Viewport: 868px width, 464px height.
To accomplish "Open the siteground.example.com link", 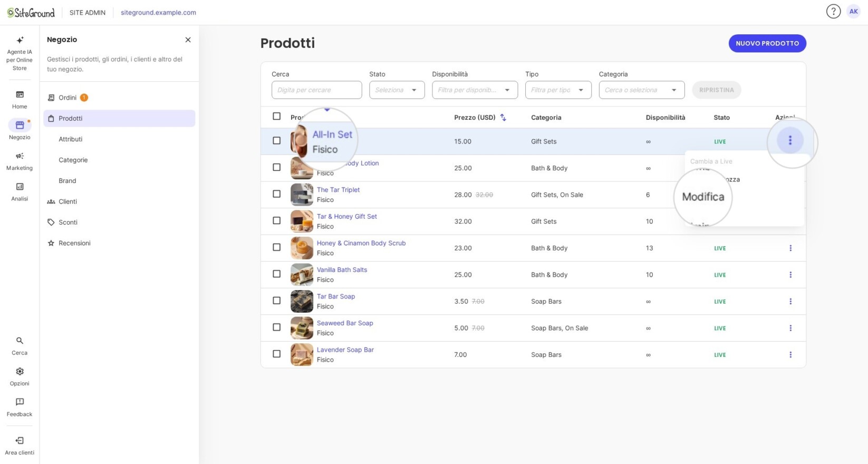I will coord(158,13).
